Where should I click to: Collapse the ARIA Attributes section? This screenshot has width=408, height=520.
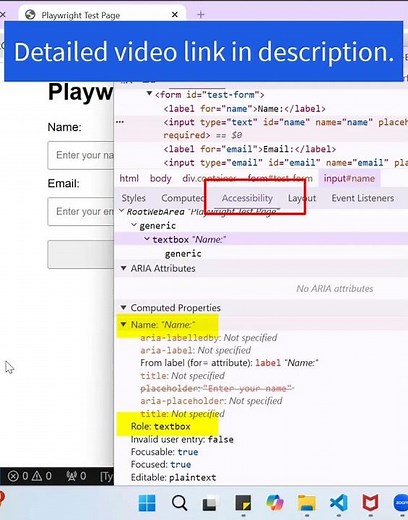(x=123, y=268)
